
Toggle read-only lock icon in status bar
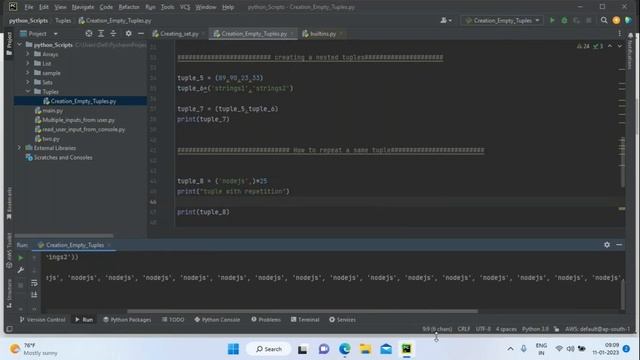556,329
